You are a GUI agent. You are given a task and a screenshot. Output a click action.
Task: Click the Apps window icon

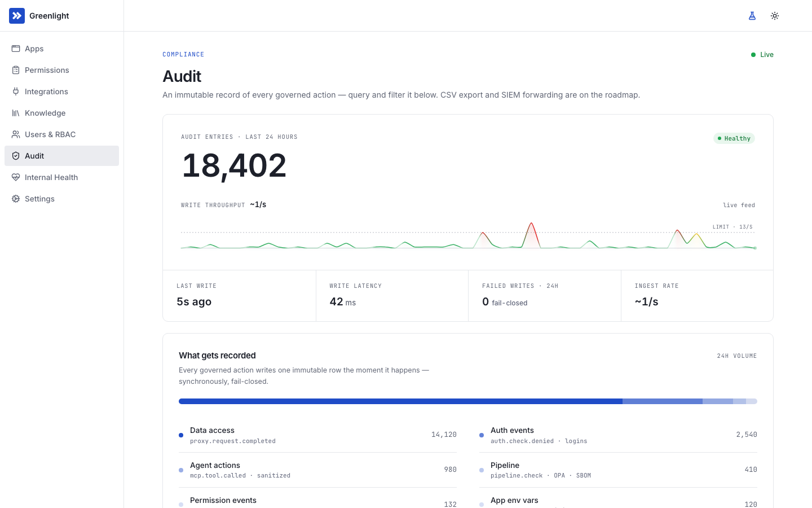pyautogui.click(x=16, y=49)
